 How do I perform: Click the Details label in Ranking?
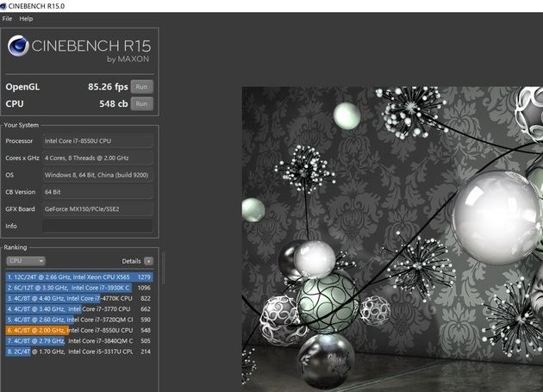pos(131,261)
